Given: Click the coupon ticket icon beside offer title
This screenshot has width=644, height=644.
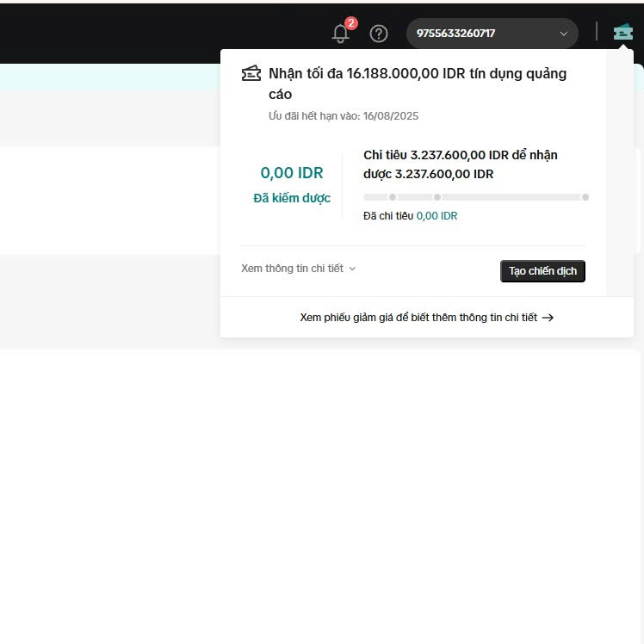Looking at the screenshot, I should point(251,73).
